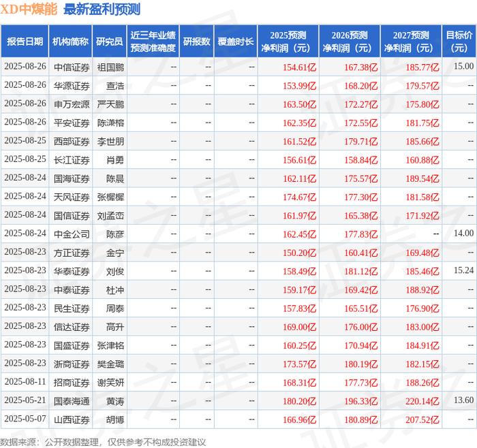The height and width of the screenshot is (448, 477).
Task: Select the 华源证券 institution cell
Action: pyautogui.click(x=72, y=86)
